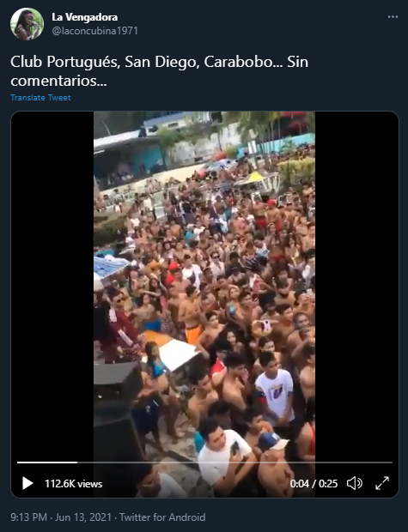Seek on the unplayed portion of the video progress bar
408x532 pixels.
coord(234,462)
